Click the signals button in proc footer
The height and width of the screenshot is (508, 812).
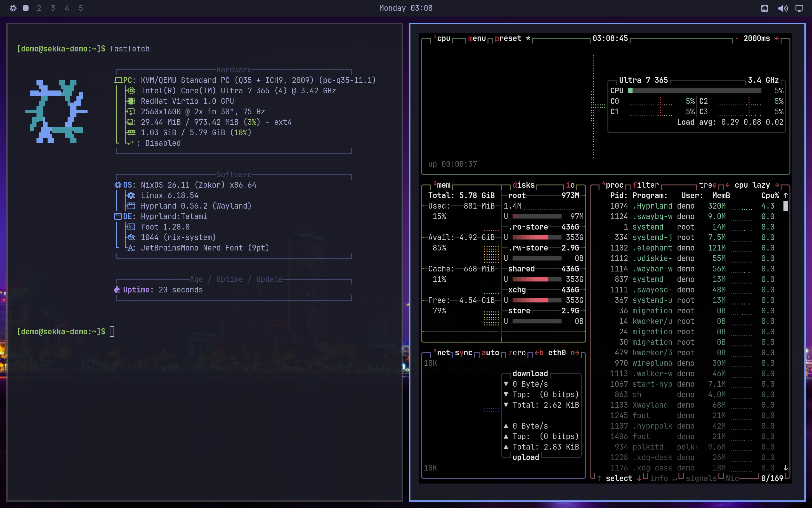701,478
